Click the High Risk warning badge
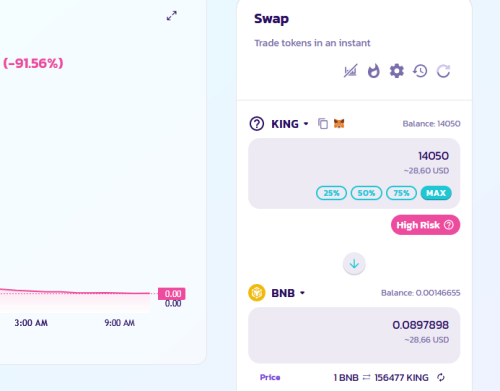Image resolution: width=500 pixels, height=391 pixels. click(x=425, y=225)
